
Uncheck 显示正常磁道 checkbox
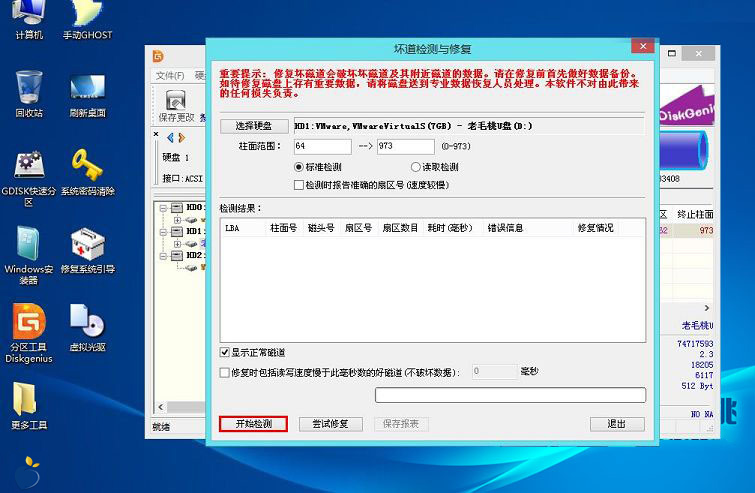coord(224,352)
